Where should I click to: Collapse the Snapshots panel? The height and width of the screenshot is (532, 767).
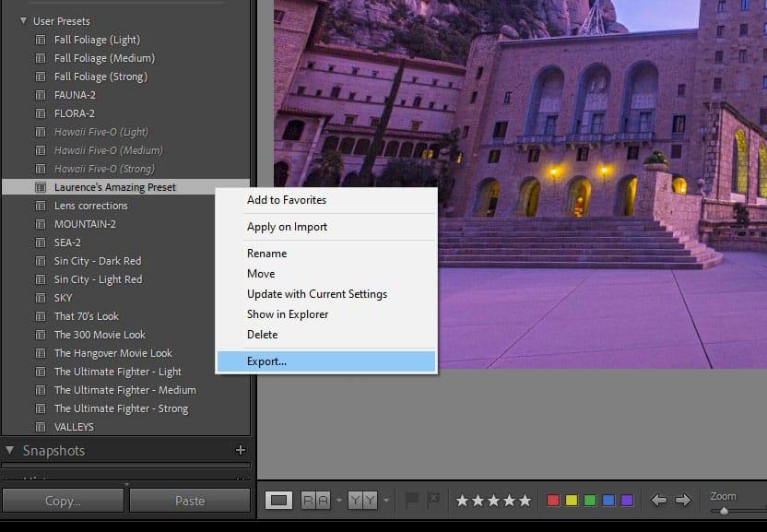click(9, 451)
